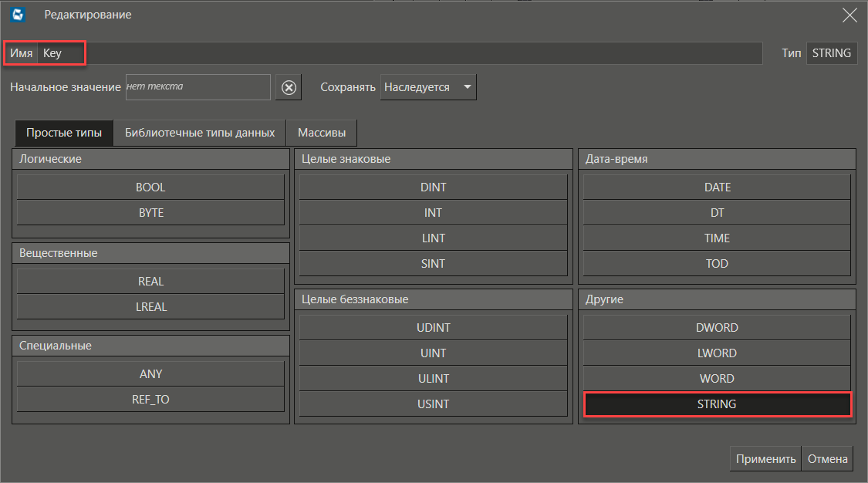Select the TOD type
868x483 pixels.
(x=717, y=263)
